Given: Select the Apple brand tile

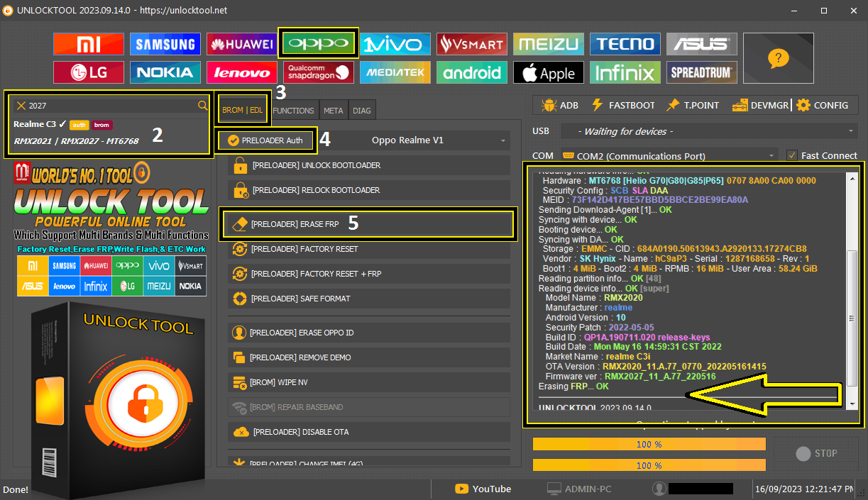Looking at the screenshot, I should 549,72.
